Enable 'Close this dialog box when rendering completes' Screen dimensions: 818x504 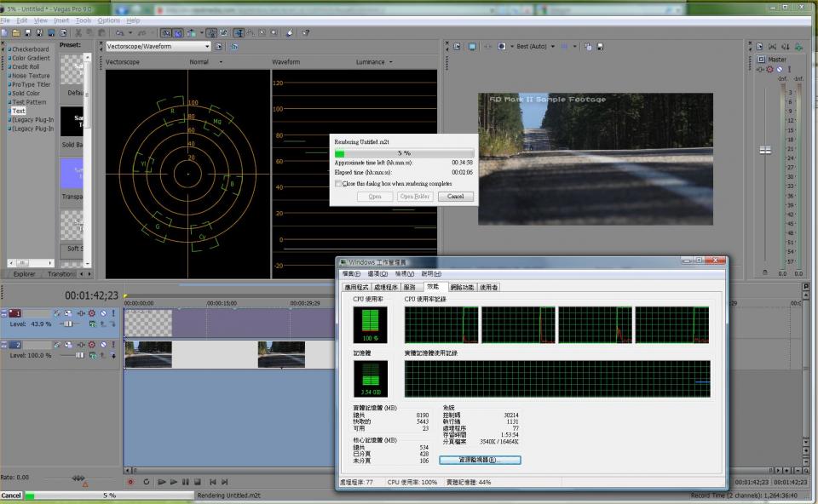point(338,183)
